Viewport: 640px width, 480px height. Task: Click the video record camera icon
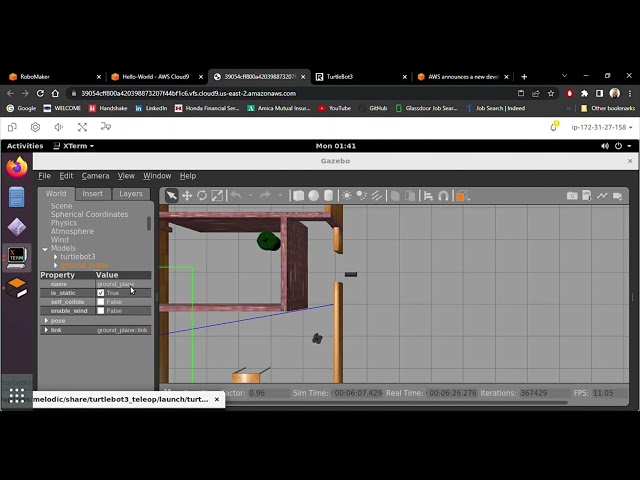(x=618, y=196)
